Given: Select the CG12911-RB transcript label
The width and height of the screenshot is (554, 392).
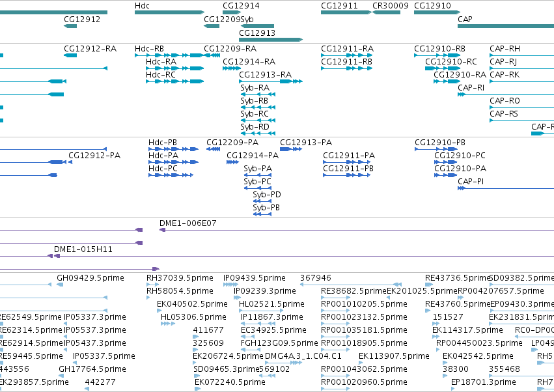Looking at the screenshot, I should pos(346,61).
